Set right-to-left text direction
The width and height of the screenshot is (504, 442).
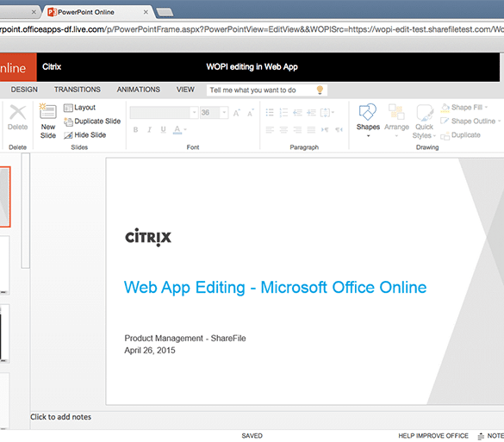(339, 129)
